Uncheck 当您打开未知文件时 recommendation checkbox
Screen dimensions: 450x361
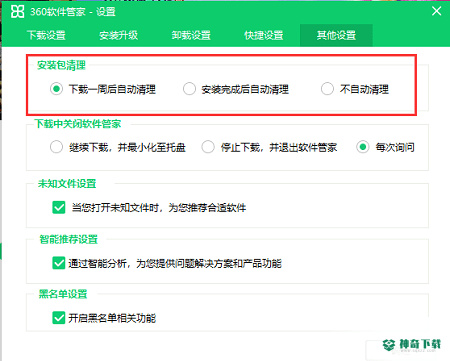click(x=59, y=207)
